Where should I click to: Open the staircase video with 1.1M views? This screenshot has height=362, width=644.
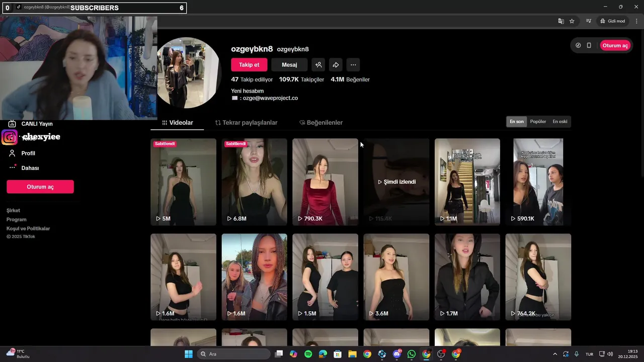click(x=467, y=182)
